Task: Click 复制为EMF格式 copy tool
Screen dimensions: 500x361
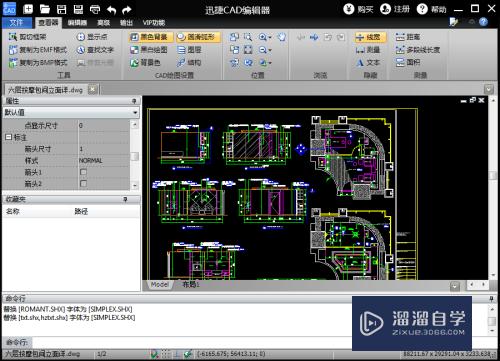Action: pos(38,50)
